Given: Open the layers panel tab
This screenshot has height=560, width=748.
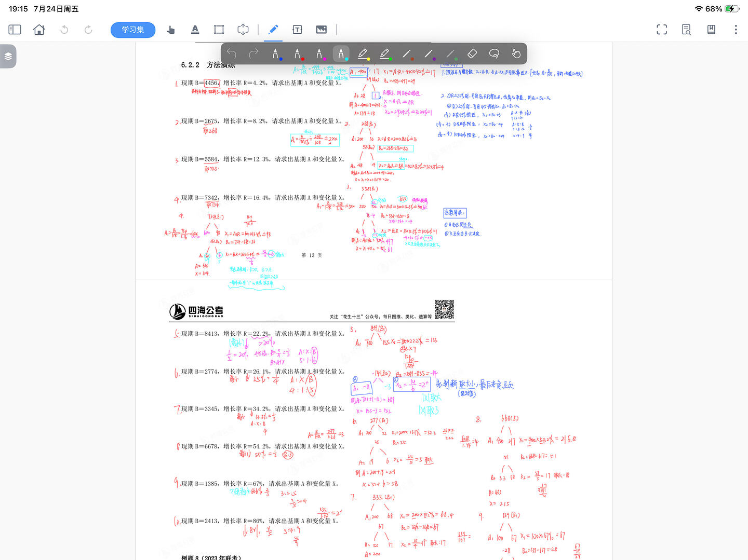Looking at the screenshot, I should (x=8, y=56).
